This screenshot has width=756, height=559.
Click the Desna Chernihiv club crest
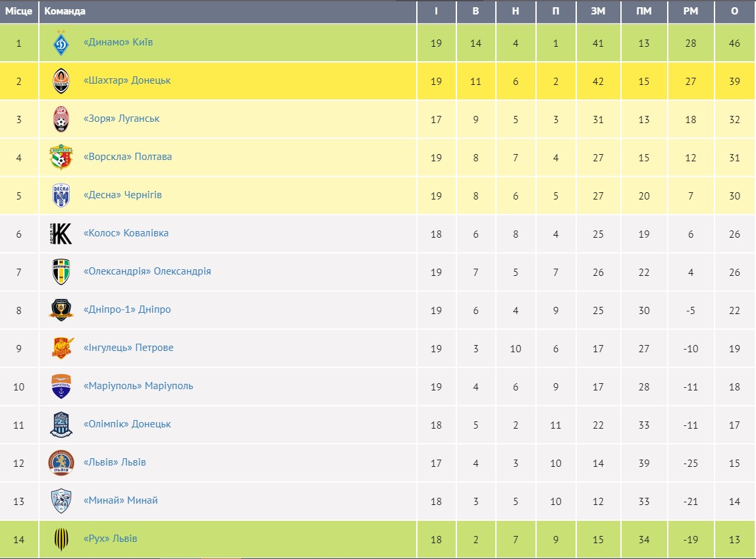(x=61, y=196)
